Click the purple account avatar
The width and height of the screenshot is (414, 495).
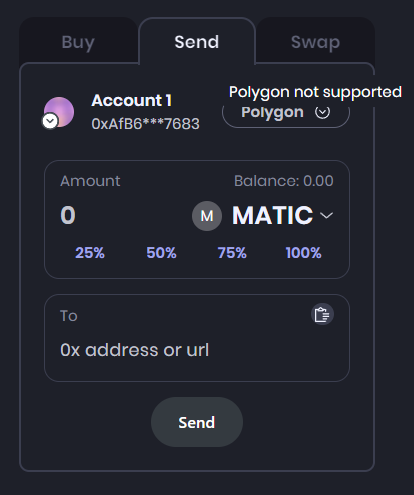pyautogui.click(x=59, y=112)
